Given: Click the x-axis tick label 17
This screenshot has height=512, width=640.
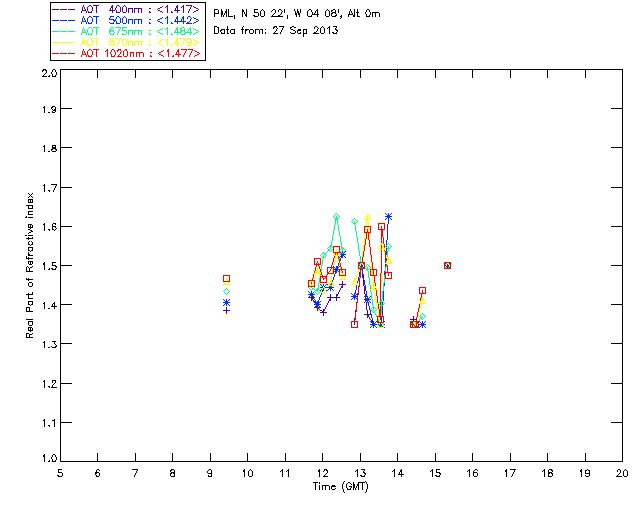Looking at the screenshot, I should [510, 473].
